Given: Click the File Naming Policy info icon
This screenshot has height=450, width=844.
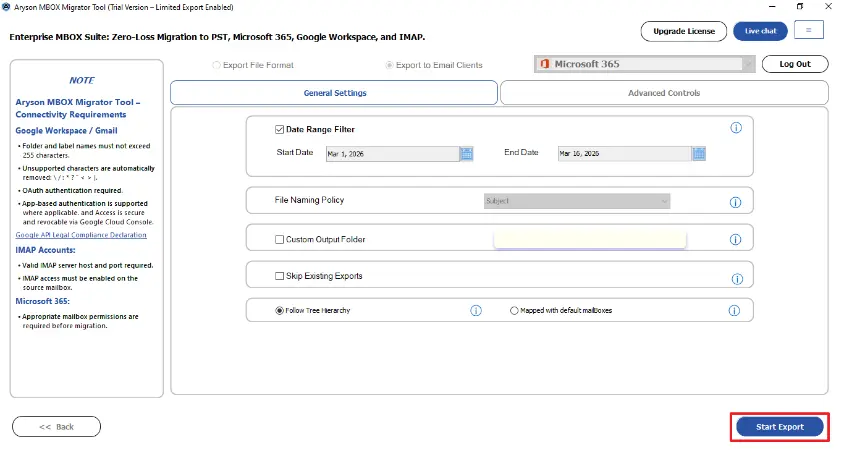Looking at the screenshot, I should 735,202.
